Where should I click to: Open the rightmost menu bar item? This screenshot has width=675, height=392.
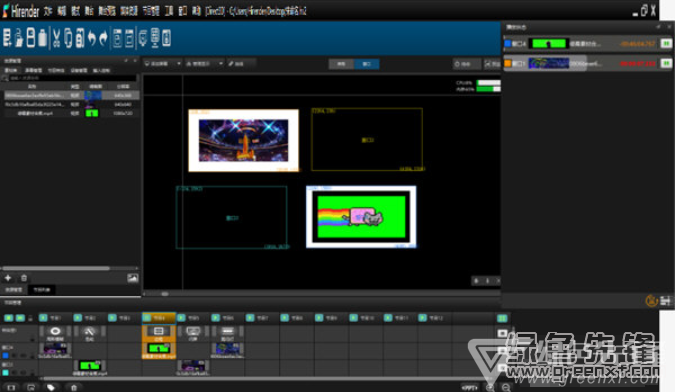pos(196,11)
